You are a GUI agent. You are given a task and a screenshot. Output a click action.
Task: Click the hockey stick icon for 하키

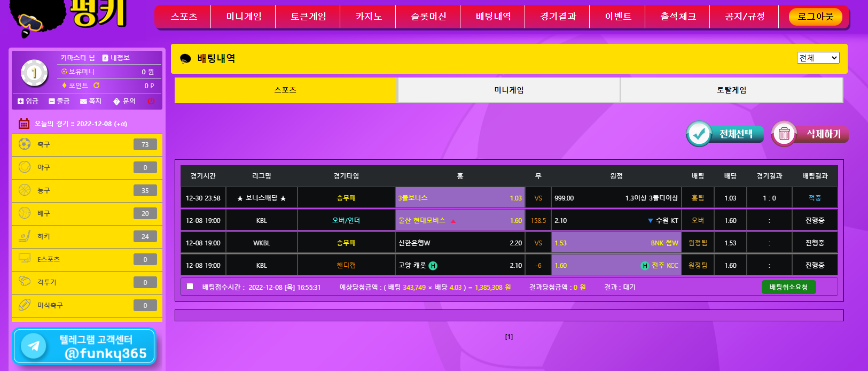[x=25, y=236]
